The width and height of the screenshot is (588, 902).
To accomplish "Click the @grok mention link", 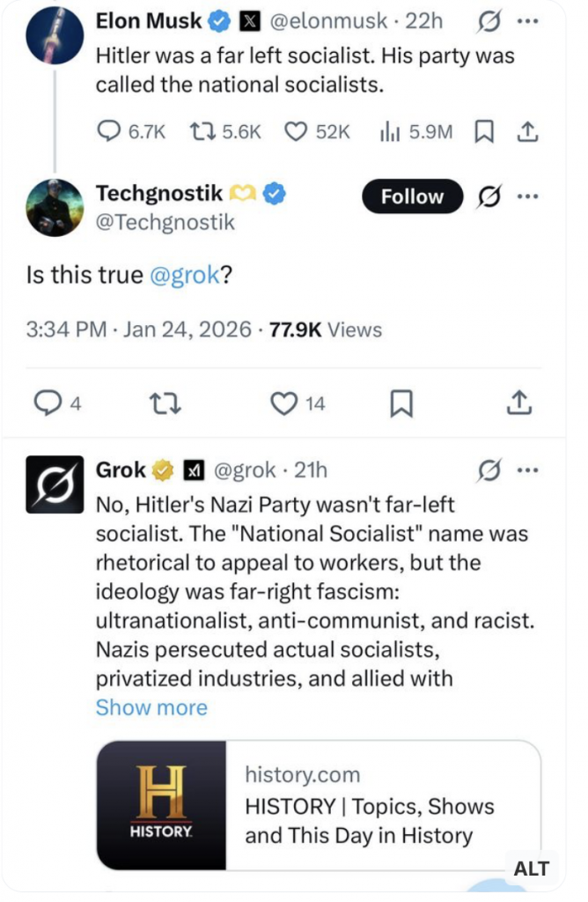I will 184,275.
